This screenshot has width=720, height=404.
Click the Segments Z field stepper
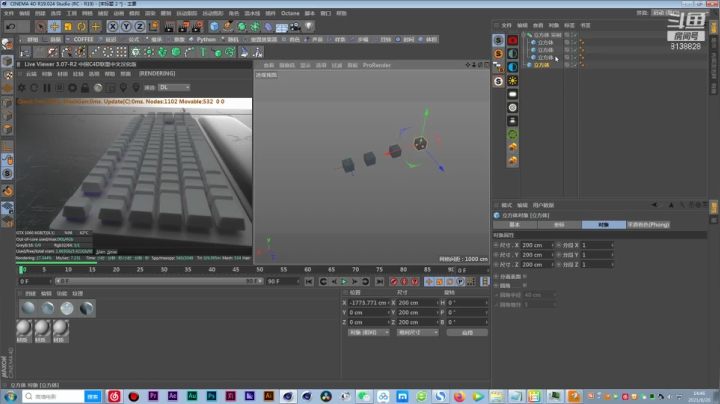coord(612,264)
